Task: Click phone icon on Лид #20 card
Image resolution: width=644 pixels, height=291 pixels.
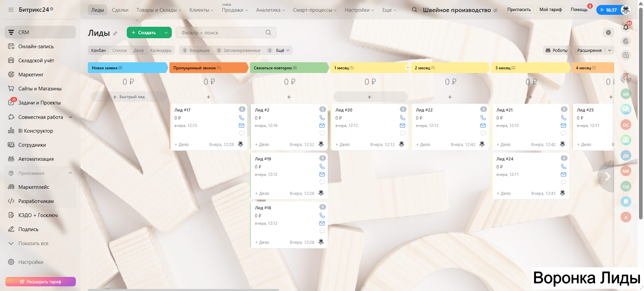Action: (x=402, y=118)
